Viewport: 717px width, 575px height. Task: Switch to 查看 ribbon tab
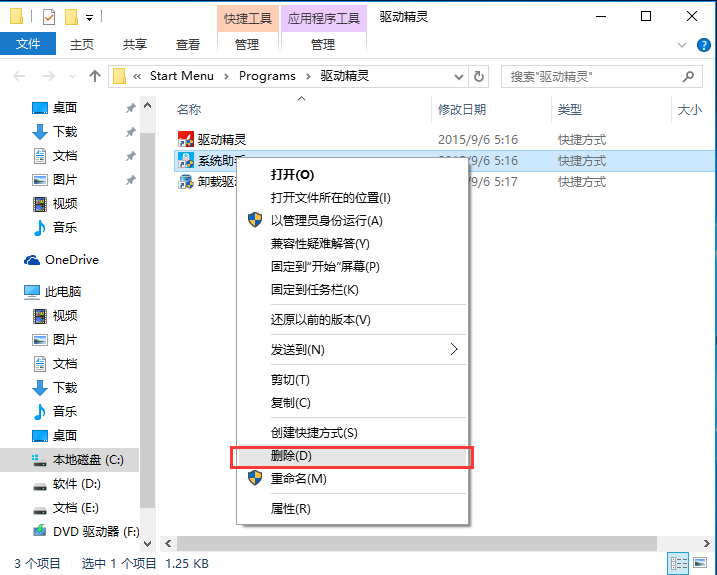[x=188, y=44]
